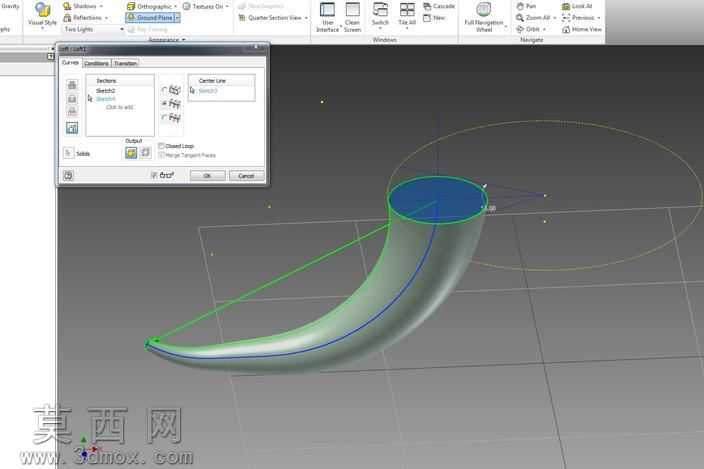The image size is (704, 469).
Task: Click the blue loft end-face profile
Action: point(437,200)
